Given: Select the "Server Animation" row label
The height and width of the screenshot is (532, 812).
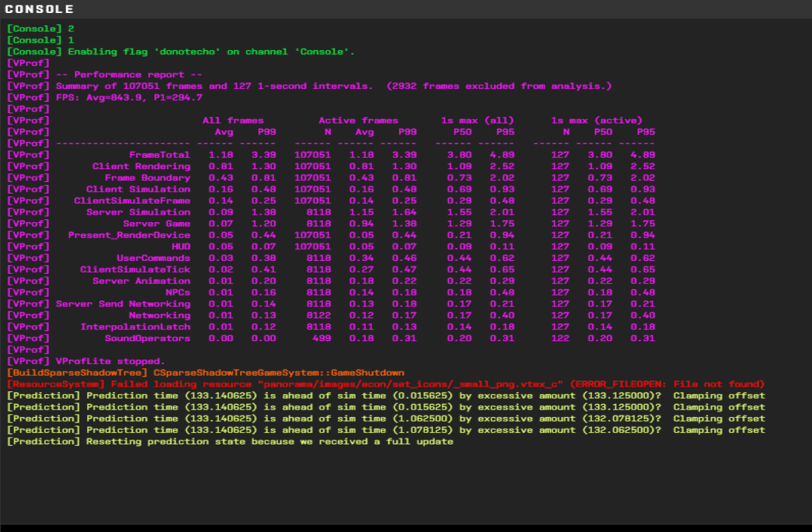Looking at the screenshot, I should tap(141, 281).
